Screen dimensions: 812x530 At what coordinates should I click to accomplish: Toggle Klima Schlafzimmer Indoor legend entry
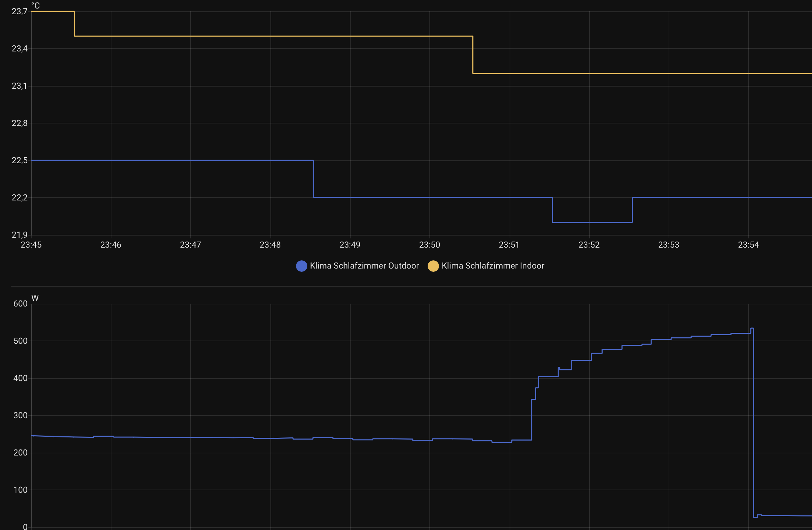(x=486, y=266)
